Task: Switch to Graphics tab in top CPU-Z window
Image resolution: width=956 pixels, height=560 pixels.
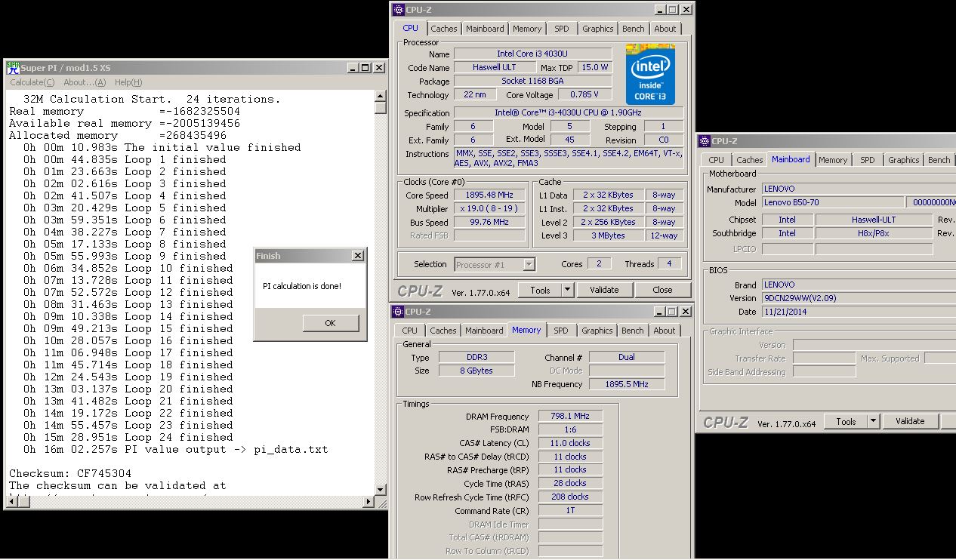Action: (x=598, y=29)
